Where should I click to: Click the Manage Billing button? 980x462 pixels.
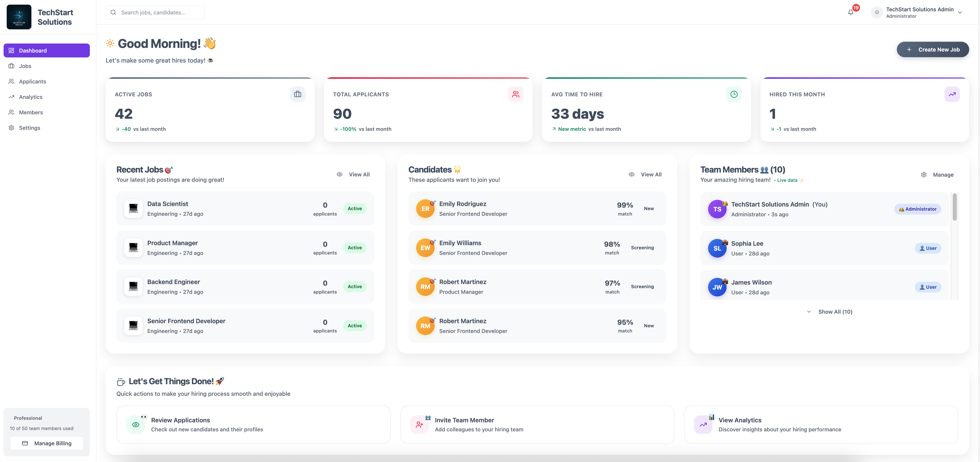click(x=47, y=443)
